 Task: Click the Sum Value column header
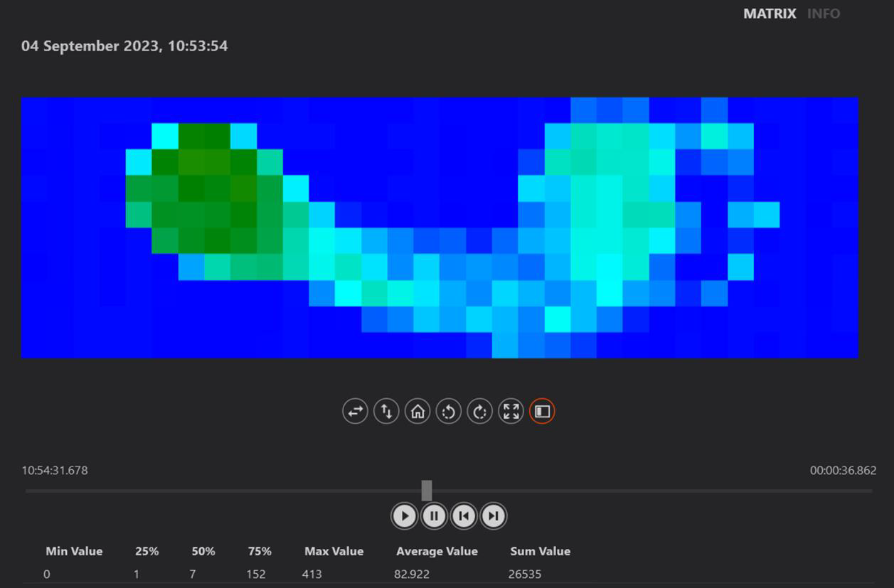pyautogui.click(x=540, y=551)
